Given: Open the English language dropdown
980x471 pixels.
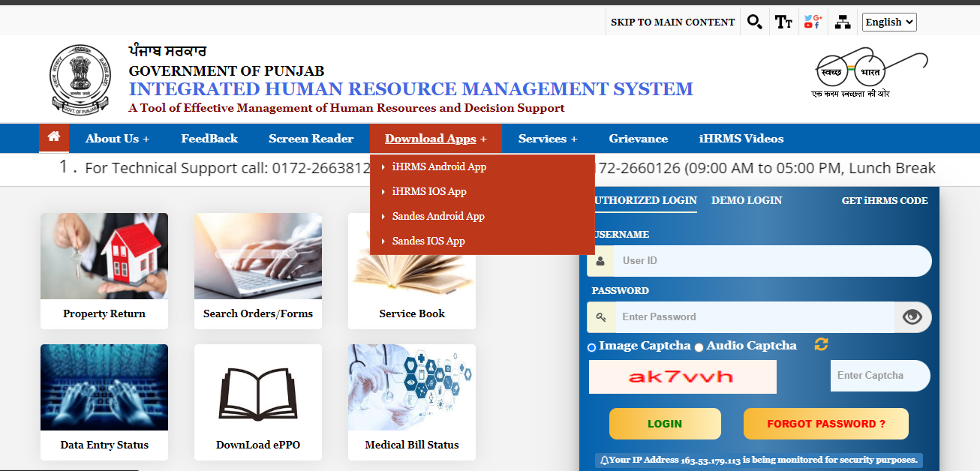Looking at the screenshot, I should pyautogui.click(x=889, y=22).
